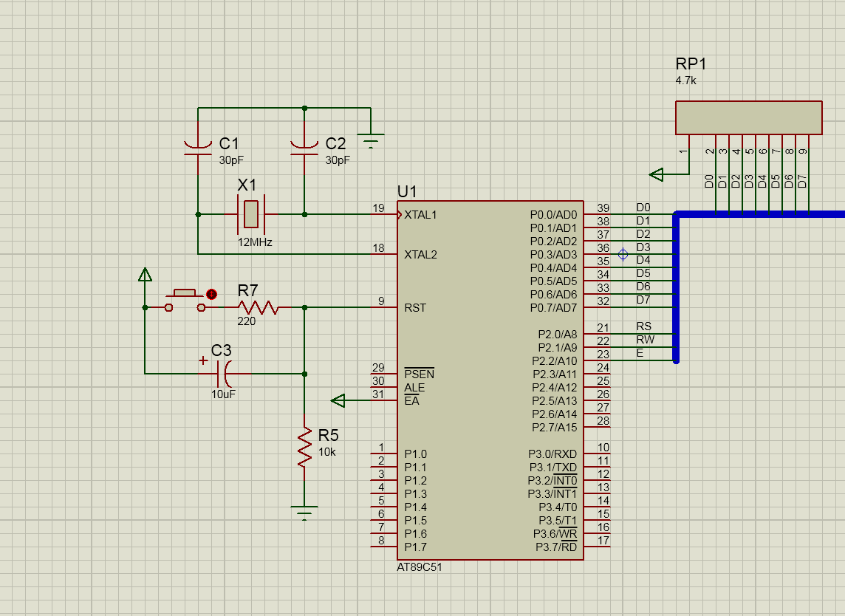The image size is (845, 616).
Task: Click the P2.7/A15 pin label
Action: (x=555, y=428)
